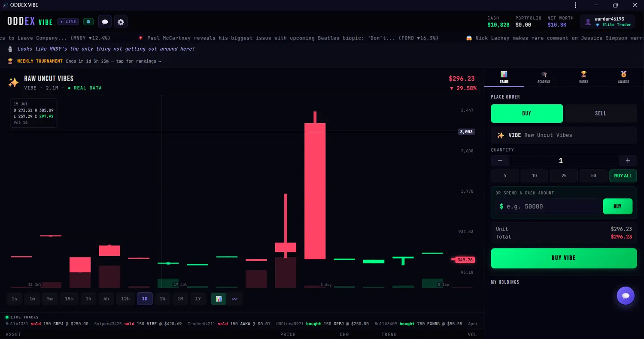Open the user avatar icon for wardar46193
Screen dimensions: 644x339
coord(588,22)
